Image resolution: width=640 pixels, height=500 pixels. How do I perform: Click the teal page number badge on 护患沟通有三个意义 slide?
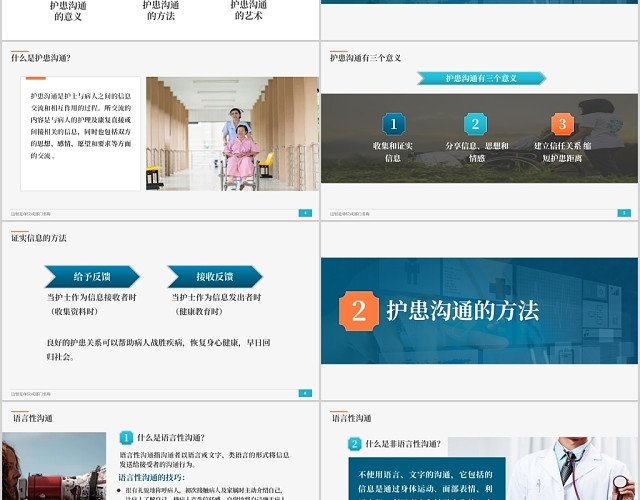click(x=624, y=213)
